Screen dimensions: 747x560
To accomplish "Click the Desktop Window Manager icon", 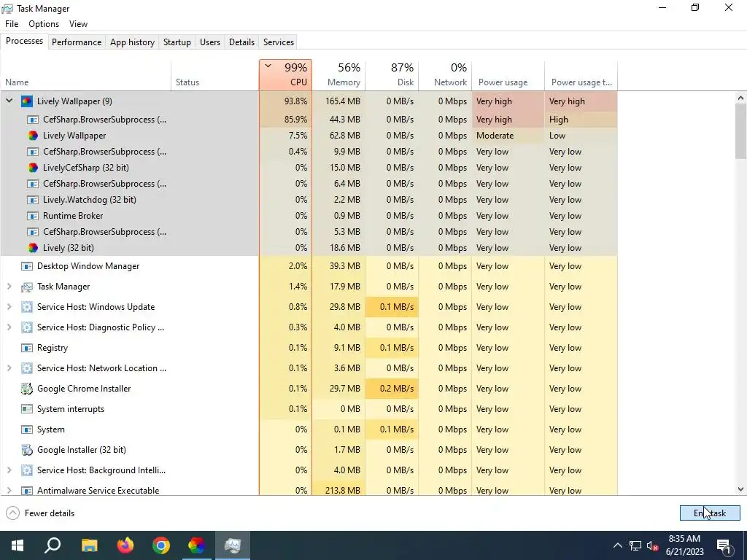I will click(x=27, y=266).
